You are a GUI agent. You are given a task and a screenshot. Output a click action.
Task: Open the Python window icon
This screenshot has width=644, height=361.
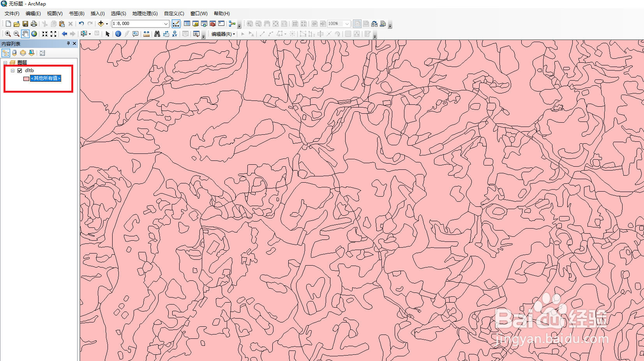pyautogui.click(x=221, y=24)
